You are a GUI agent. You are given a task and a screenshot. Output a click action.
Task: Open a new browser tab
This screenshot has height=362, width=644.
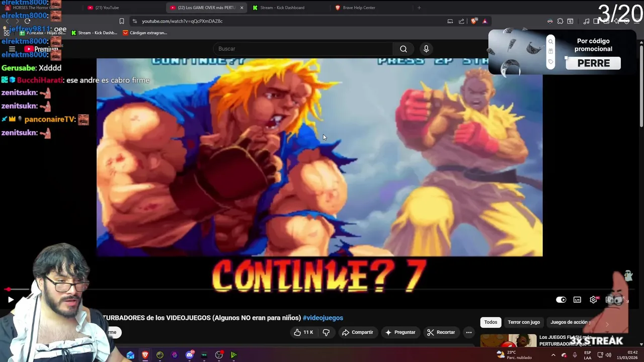(x=419, y=8)
